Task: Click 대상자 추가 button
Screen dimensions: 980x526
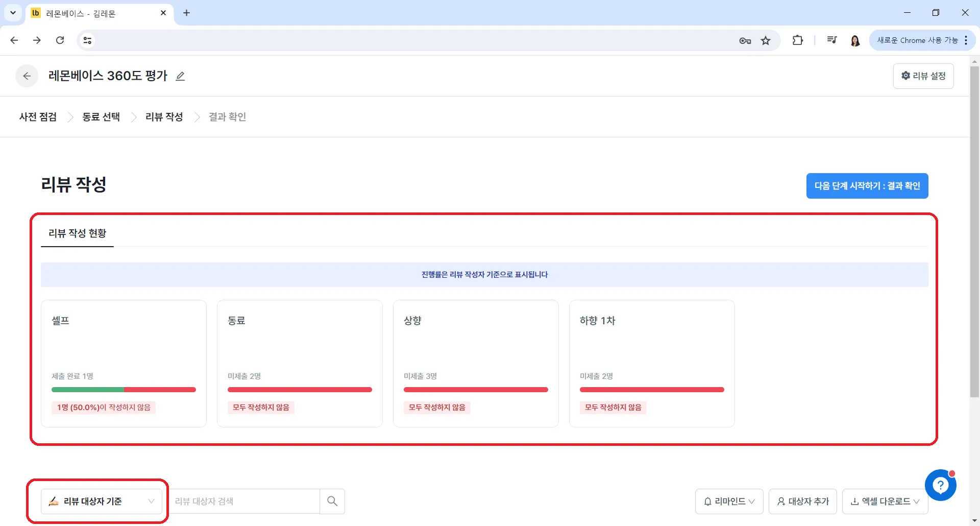Action: [x=802, y=501]
